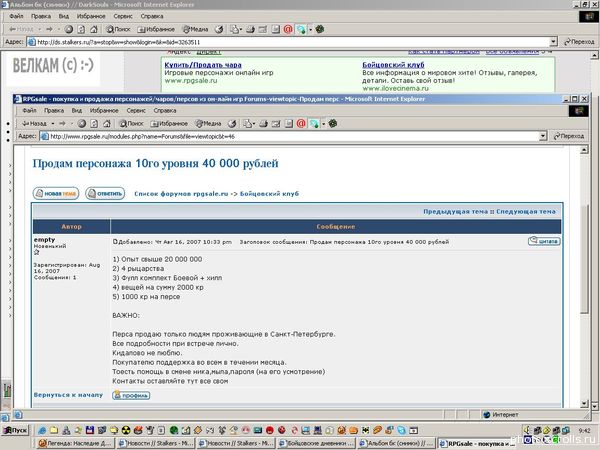The width and height of the screenshot is (600, 450).
Task: Click the цитата quote button
Action: tap(544, 241)
